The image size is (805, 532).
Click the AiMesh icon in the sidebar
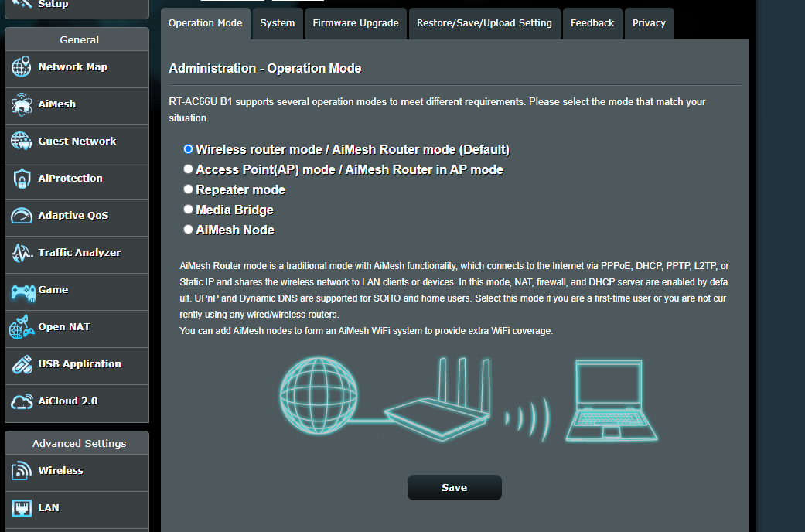22,104
